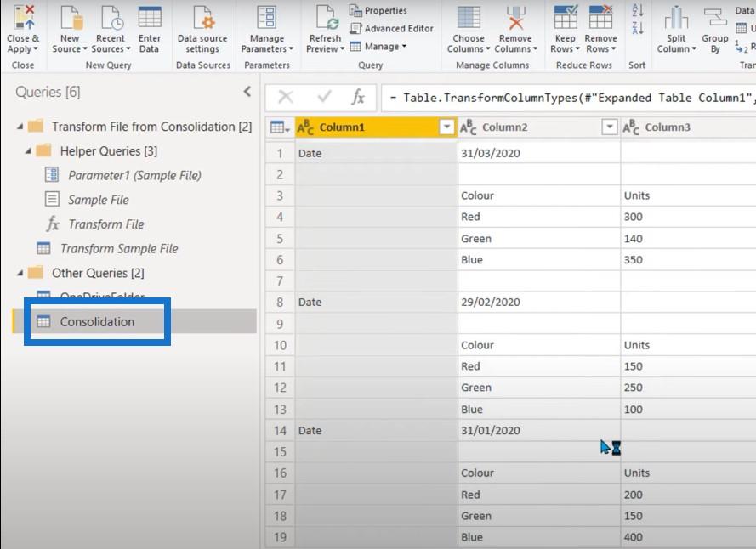This screenshot has height=549, width=756.
Task: Click the Enter Data table icon
Action: (x=150, y=17)
